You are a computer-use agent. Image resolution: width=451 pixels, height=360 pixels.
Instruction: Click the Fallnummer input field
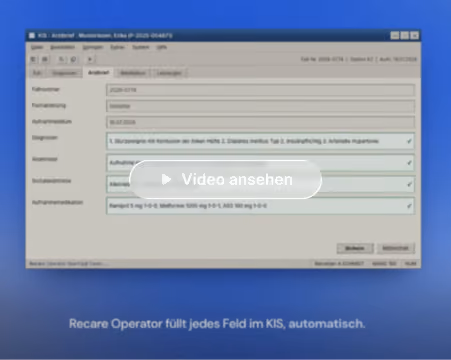click(x=261, y=90)
